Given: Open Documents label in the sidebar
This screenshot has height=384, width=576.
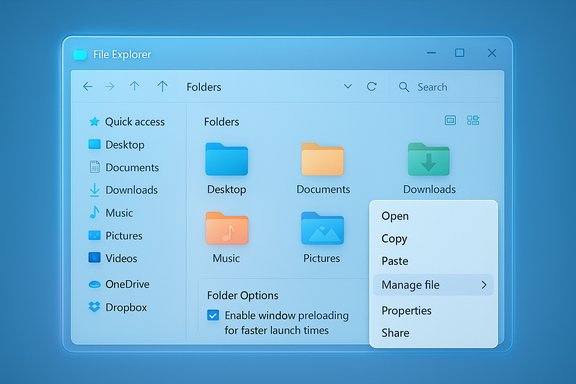Looking at the screenshot, I should 132,168.
